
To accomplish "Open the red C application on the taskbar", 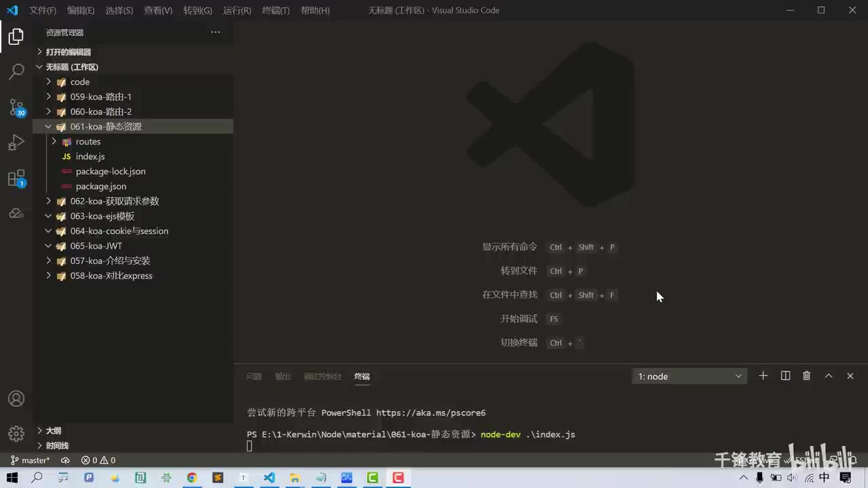I will (x=398, y=478).
